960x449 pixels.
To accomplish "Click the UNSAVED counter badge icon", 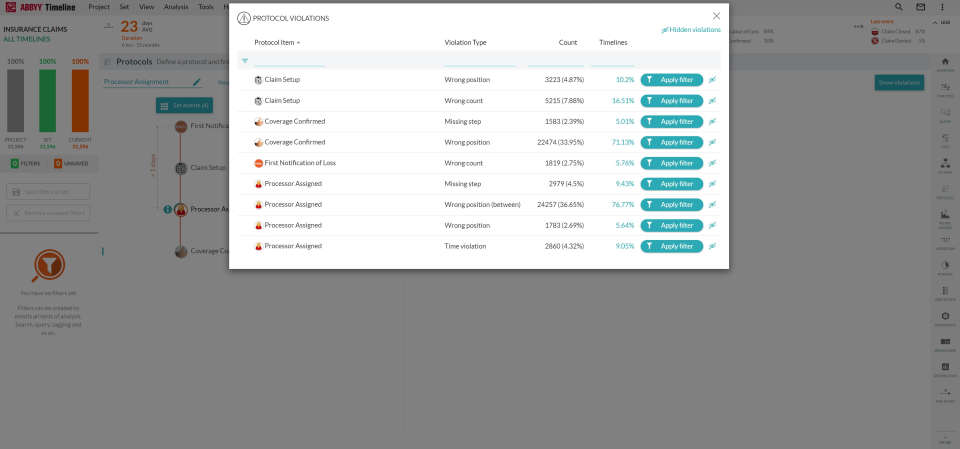I will click(57, 162).
